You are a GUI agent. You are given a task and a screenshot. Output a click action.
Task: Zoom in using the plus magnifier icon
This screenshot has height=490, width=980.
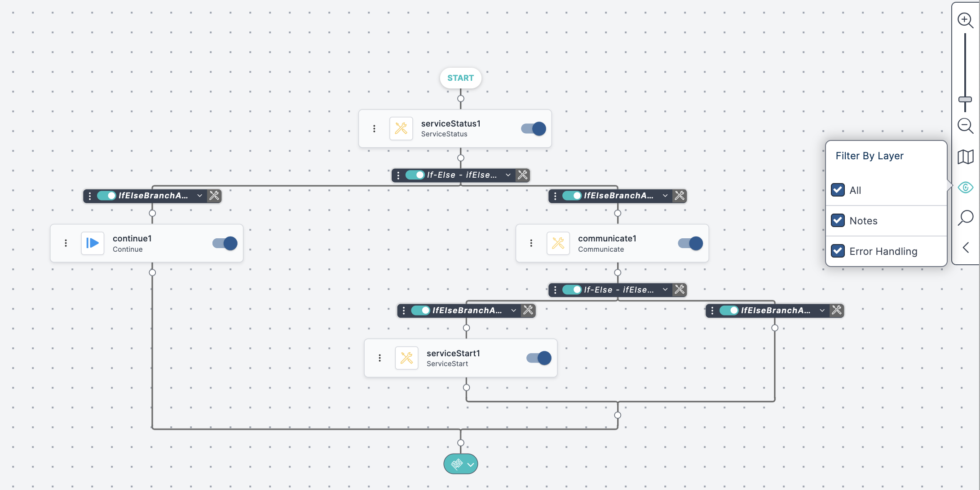click(x=965, y=20)
